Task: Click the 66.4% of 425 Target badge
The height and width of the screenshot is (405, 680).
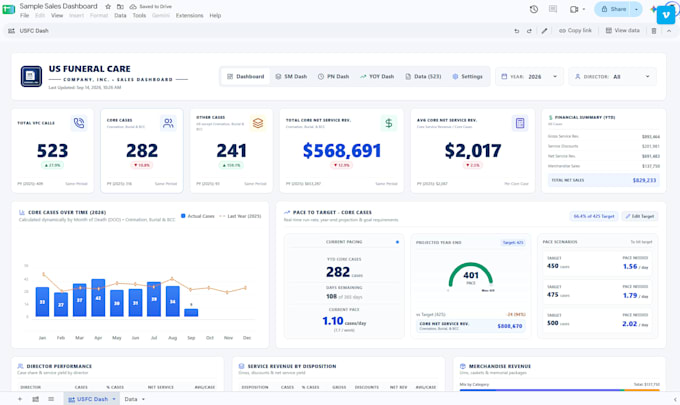Action: click(594, 216)
